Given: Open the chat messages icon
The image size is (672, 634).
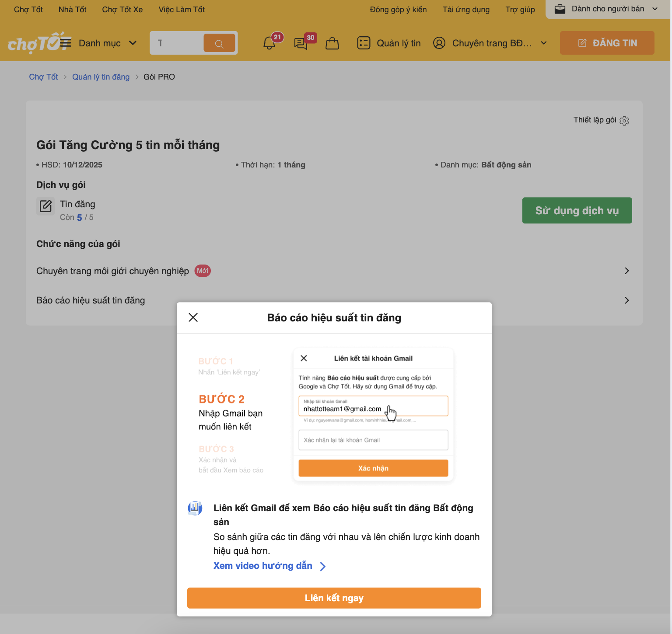Looking at the screenshot, I should [x=301, y=43].
